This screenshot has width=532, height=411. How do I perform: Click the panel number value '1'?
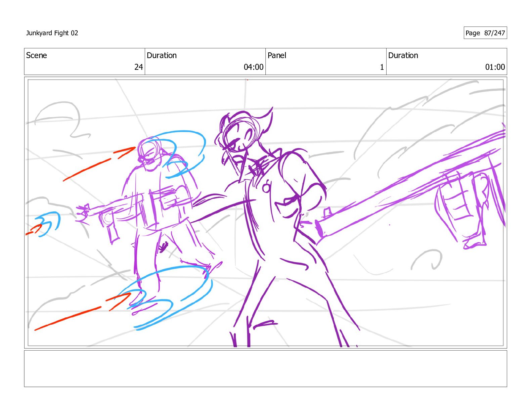[x=382, y=67]
